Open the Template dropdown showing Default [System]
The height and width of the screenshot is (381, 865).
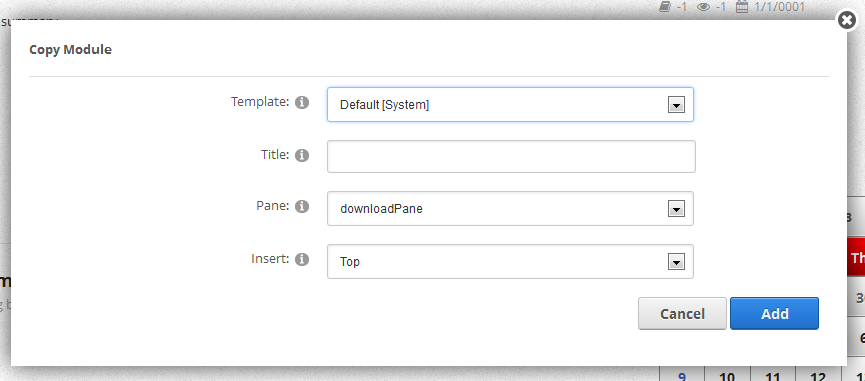510,104
